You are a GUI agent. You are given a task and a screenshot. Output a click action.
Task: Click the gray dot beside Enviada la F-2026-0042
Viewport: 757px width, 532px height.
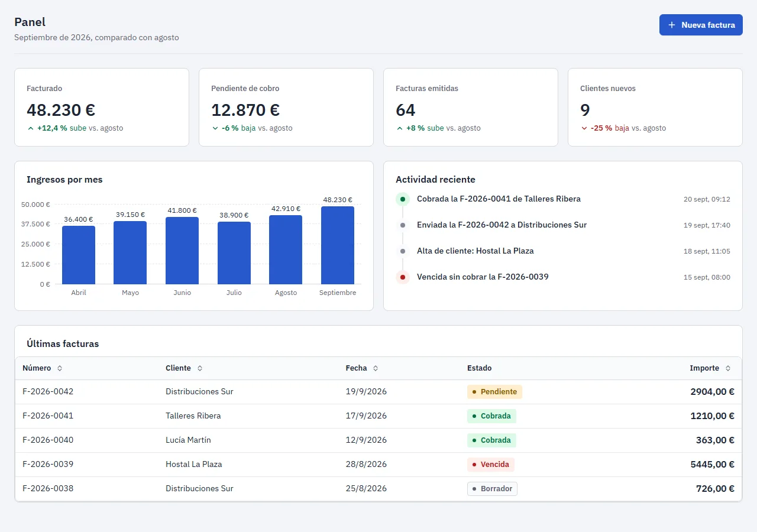pos(403,225)
